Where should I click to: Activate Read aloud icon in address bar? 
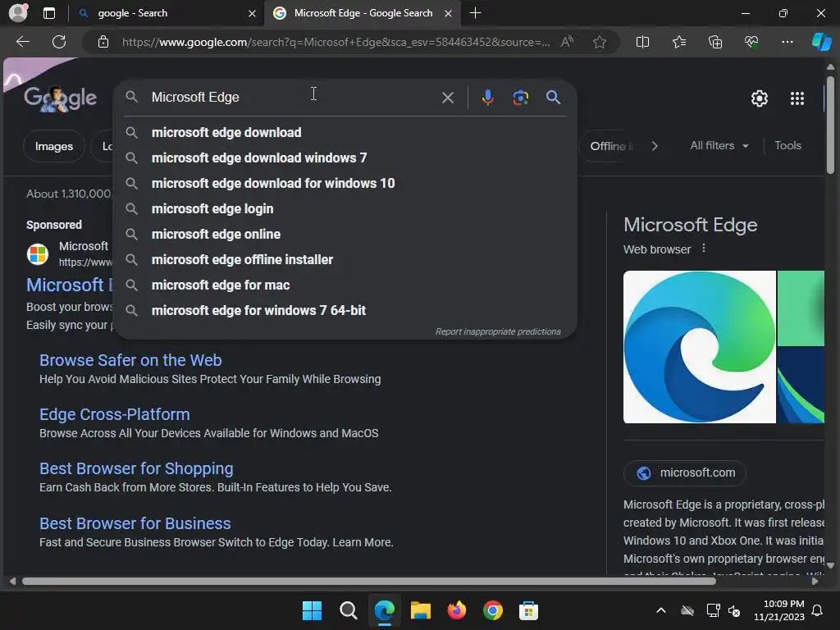click(567, 42)
